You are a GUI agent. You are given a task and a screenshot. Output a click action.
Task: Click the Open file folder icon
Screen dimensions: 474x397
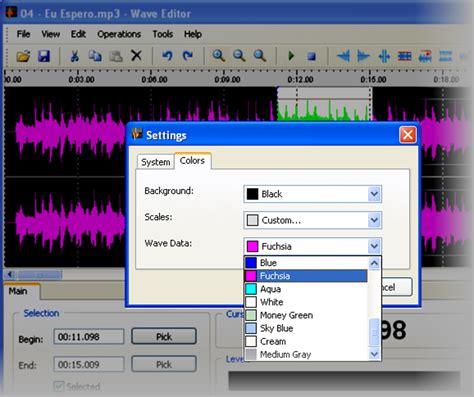(23, 56)
